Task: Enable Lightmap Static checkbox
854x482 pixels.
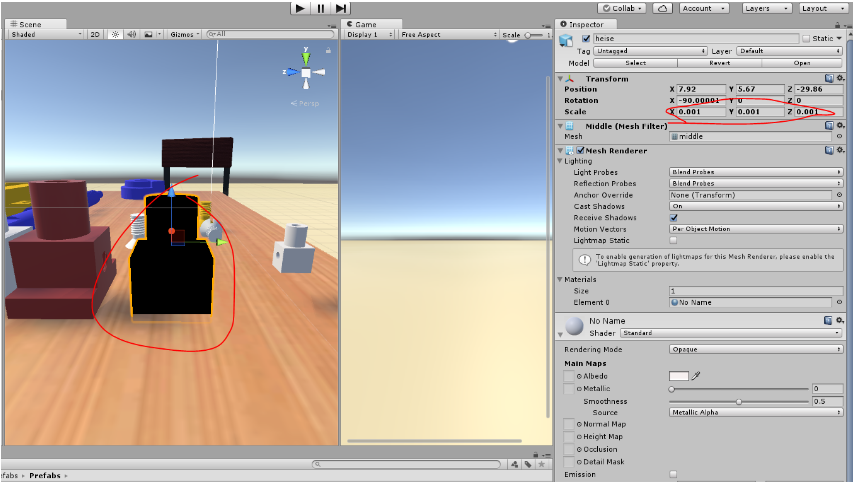Action: coord(674,240)
